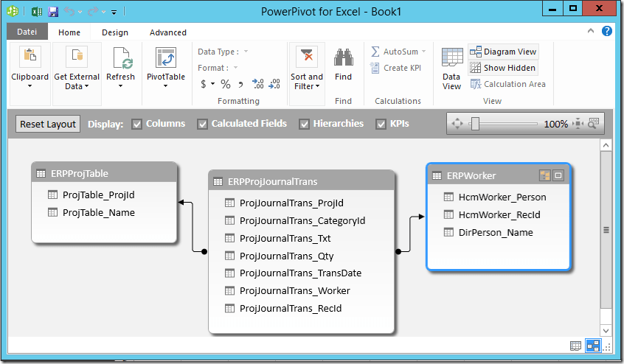624x364 pixels.
Task: Decrease decimal places icon
Action: pos(274,84)
